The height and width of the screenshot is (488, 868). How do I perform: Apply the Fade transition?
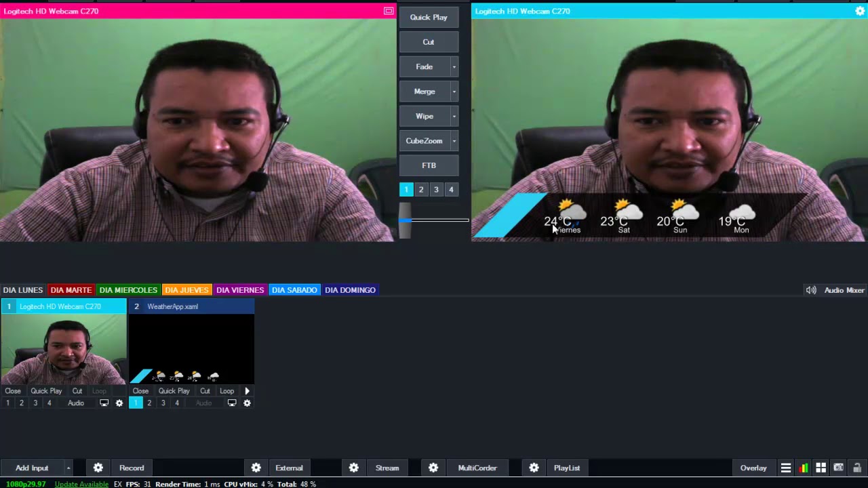click(x=425, y=66)
